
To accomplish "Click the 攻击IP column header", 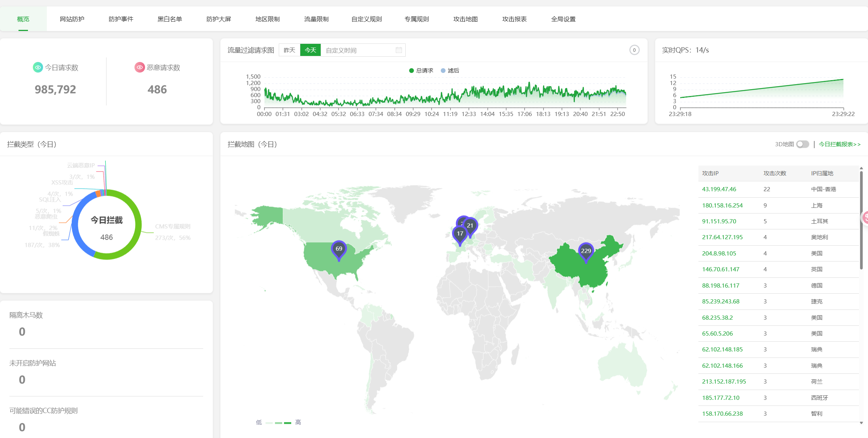I will [710, 173].
